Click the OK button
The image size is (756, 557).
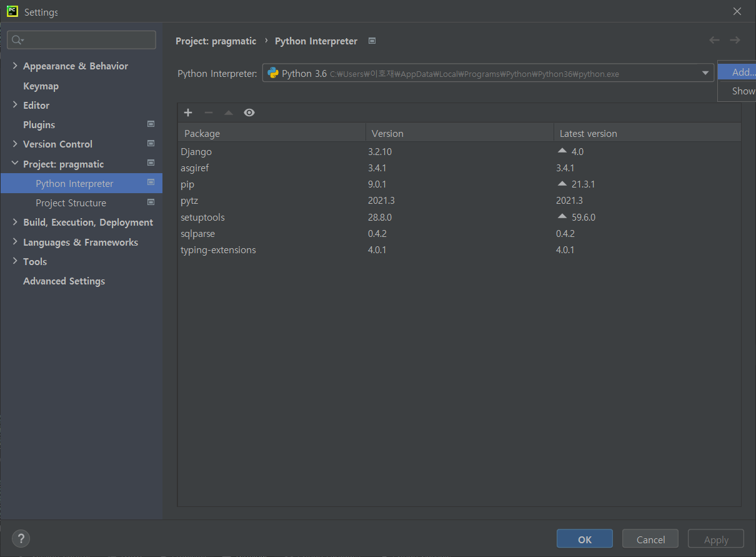pyautogui.click(x=585, y=539)
